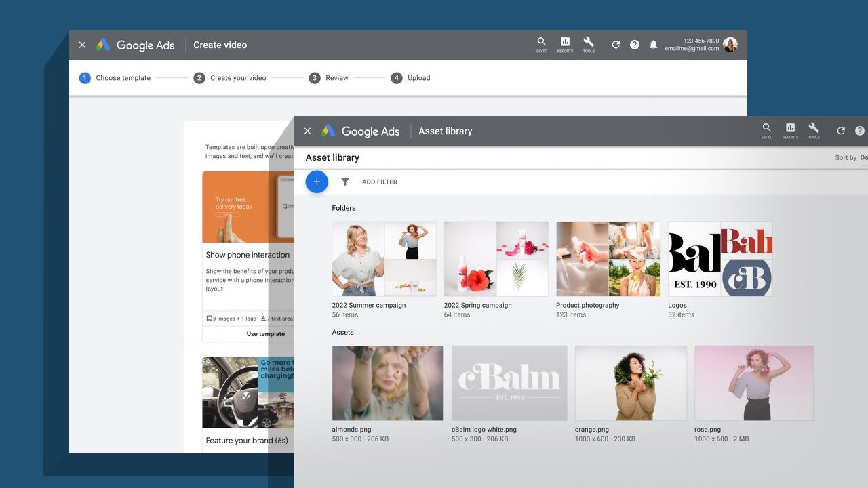
Task: Click the blue add asset plus button
Action: [317, 182]
